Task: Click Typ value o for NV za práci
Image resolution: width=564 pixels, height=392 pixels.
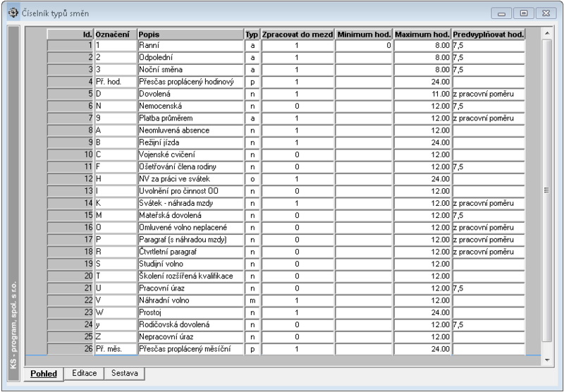Action: (x=252, y=179)
